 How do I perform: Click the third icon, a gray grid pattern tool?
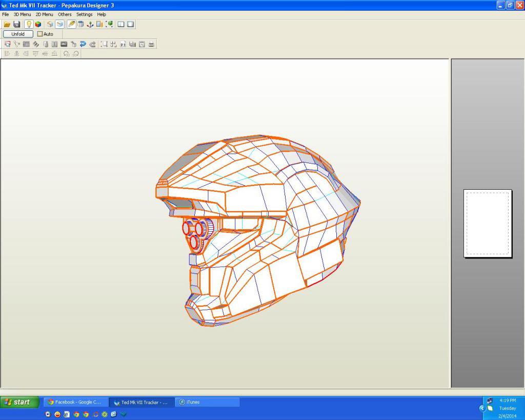tap(26, 44)
